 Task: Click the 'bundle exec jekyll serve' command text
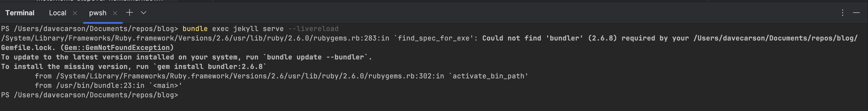tap(233, 29)
